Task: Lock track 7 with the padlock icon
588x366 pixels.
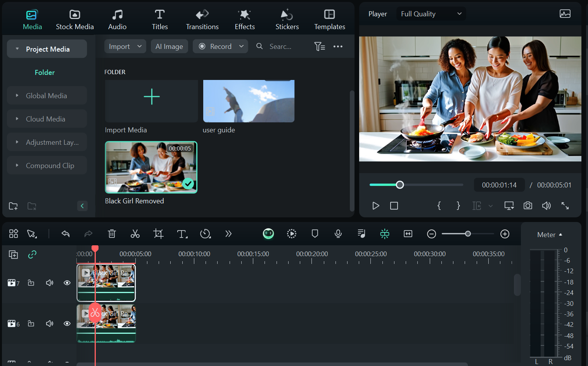Action: tap(31, 283)
